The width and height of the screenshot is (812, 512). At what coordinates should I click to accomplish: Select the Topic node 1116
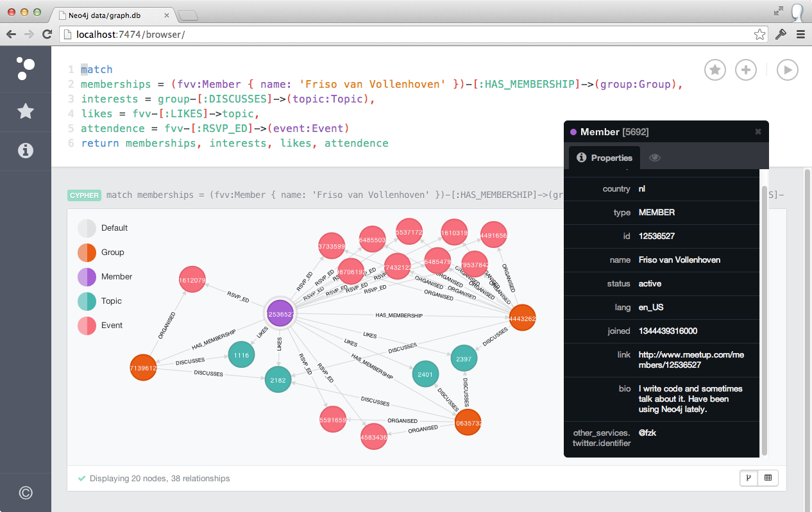(241, 354)
